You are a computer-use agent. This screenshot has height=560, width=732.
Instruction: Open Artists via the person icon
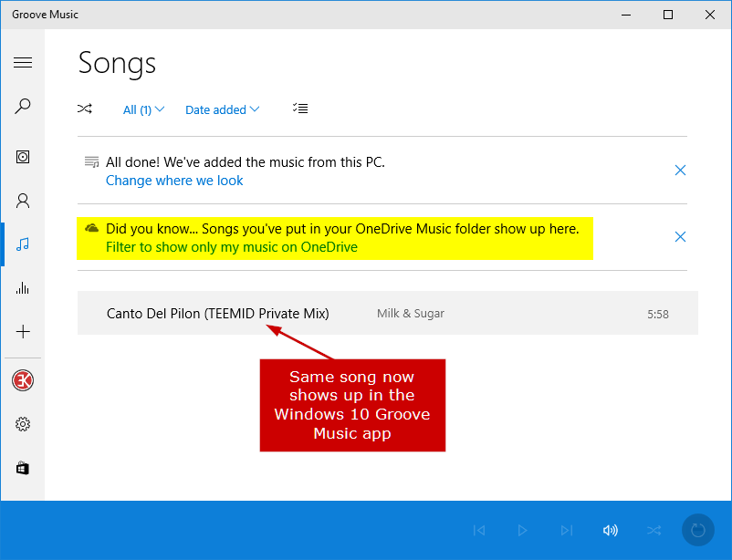(x=23, y=201)
